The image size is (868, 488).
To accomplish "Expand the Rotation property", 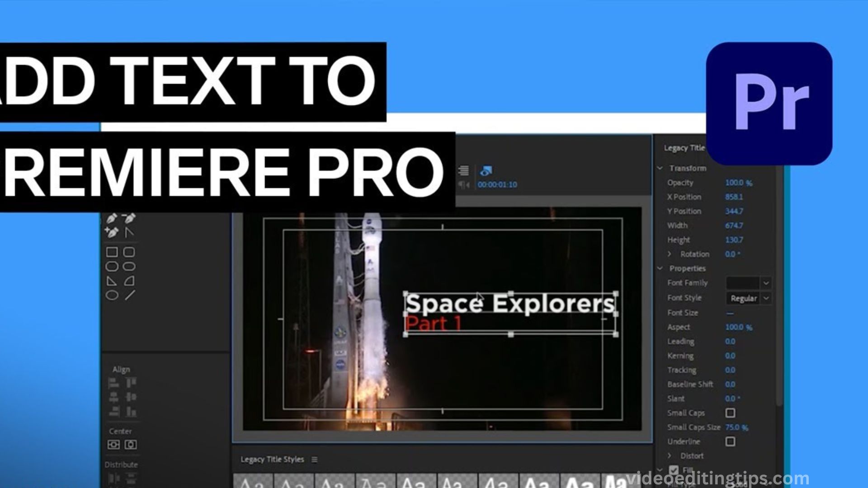I will [x=670, y=254].
